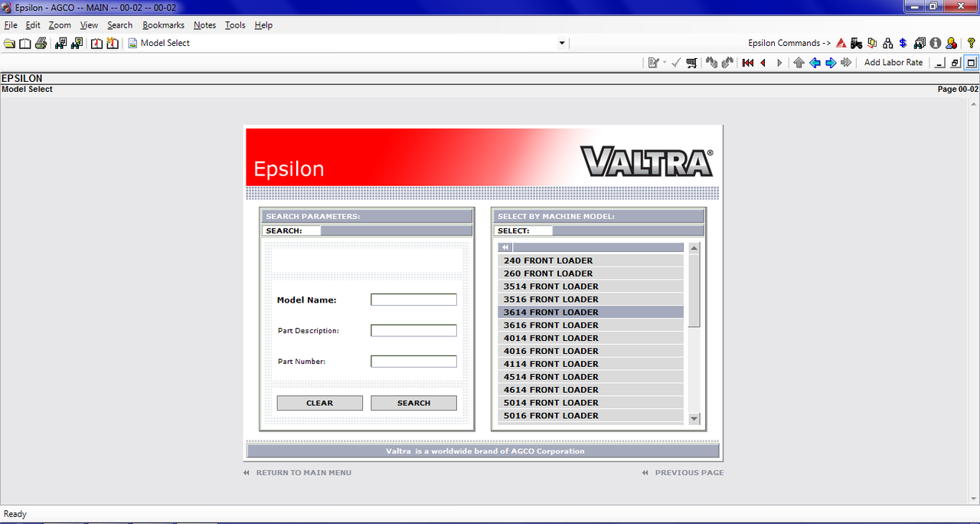The width and height of the screenshot is (980, 524).
Task: Click the first binoculars search icon
Action: pos(61,44)
